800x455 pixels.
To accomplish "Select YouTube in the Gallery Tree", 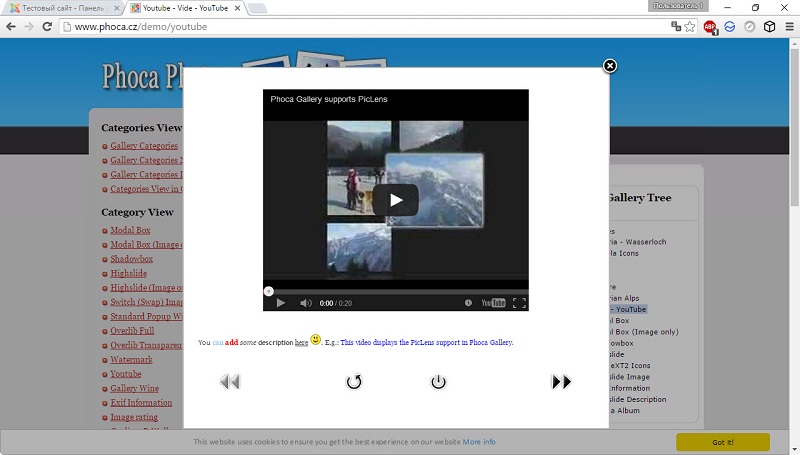I will (x=628, y=309).
